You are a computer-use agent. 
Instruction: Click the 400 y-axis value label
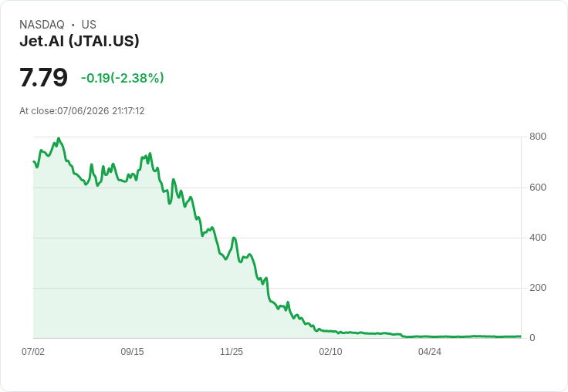click(x=538, y=238)
